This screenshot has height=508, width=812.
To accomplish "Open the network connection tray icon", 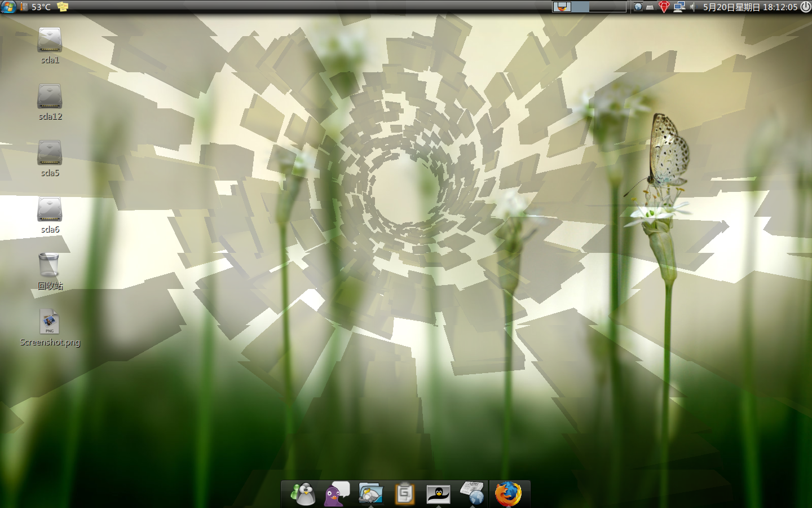I will pos(679,7).
